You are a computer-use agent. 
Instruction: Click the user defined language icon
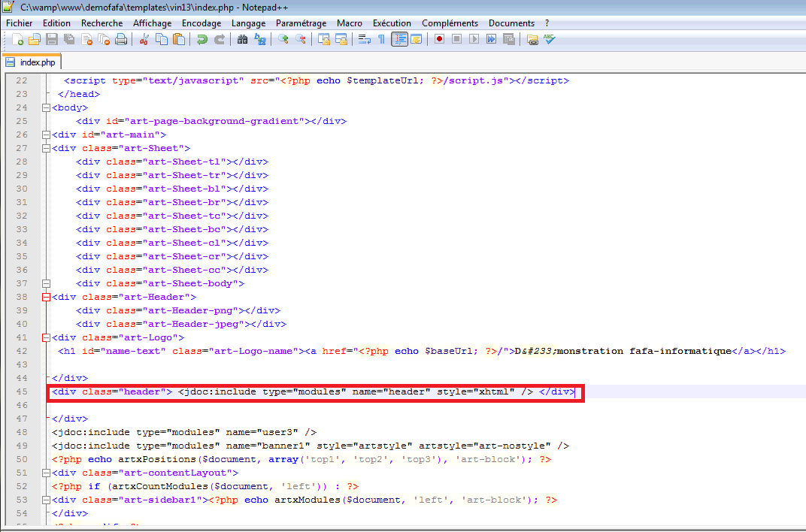pyautogui.click(x=417, y=40)
